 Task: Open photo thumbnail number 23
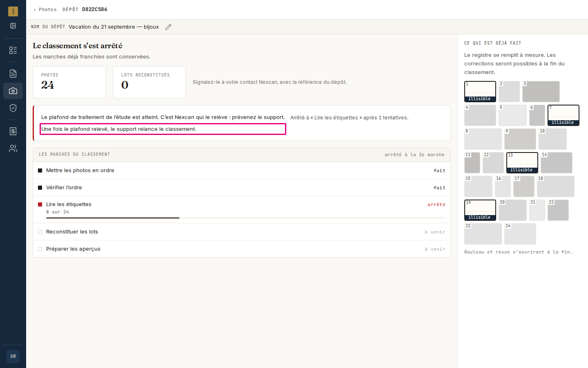483,234
